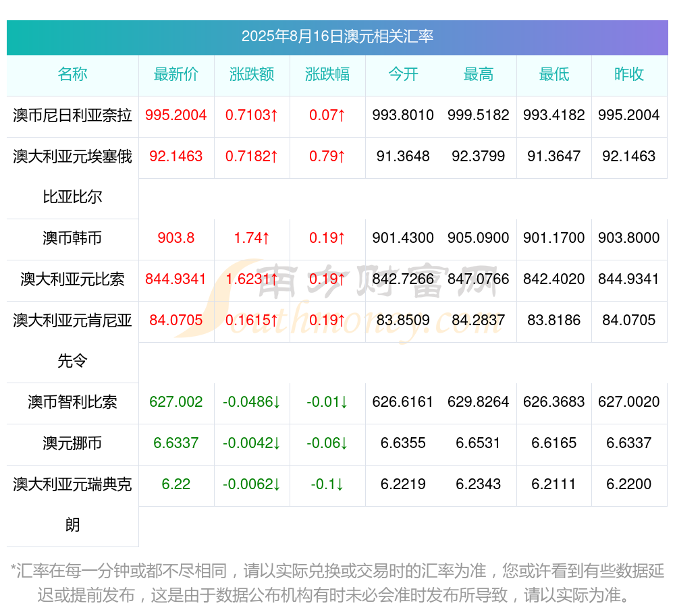Click change amount 0.7103↑
Viewport: 675px width, 616px height.
252,115
